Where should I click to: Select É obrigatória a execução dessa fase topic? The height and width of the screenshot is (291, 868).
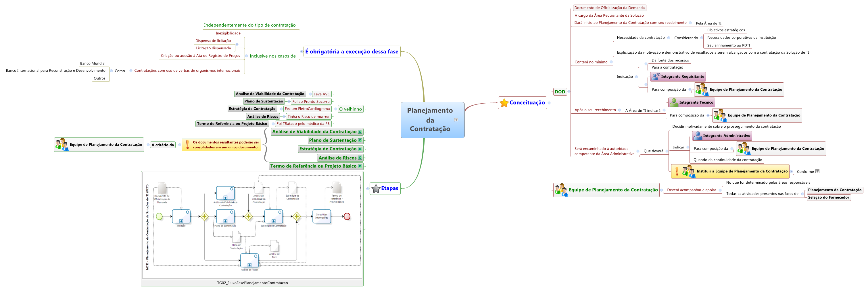pyautogui.click(x=352, y=52)
